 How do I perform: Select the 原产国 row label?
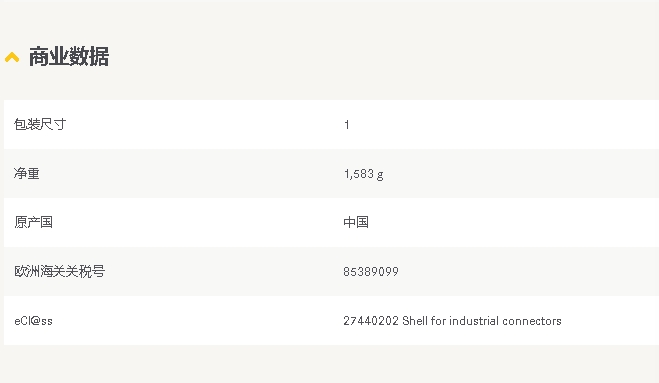point(34,222)
